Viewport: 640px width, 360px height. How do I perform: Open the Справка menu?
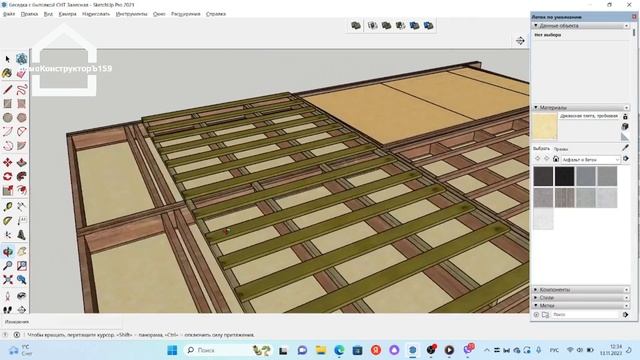coord(216,14)
